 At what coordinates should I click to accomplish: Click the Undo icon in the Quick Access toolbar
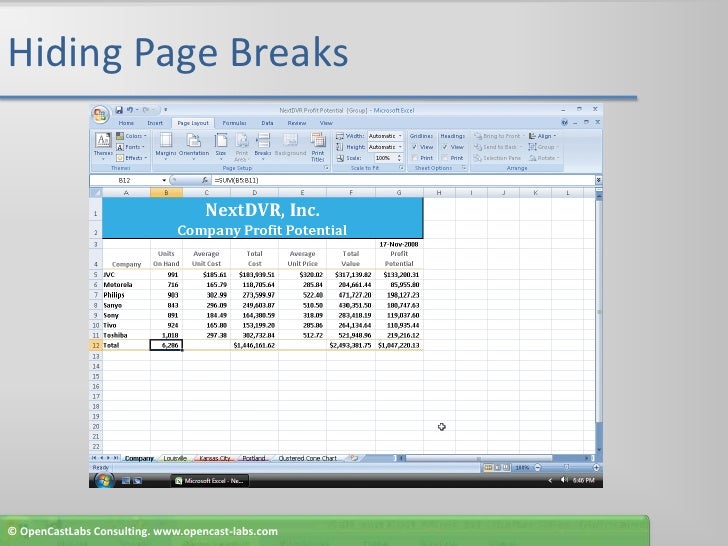tap(130, 110)
